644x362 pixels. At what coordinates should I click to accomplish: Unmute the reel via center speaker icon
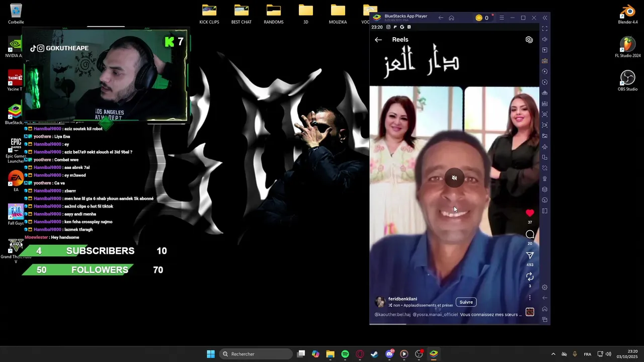pyautogui.click(x=454, y=178)
